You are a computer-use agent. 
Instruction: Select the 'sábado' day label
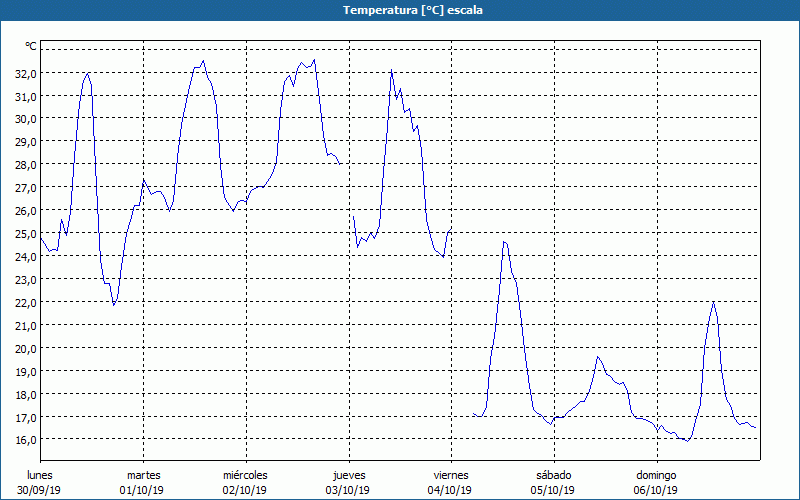point(554,475)
